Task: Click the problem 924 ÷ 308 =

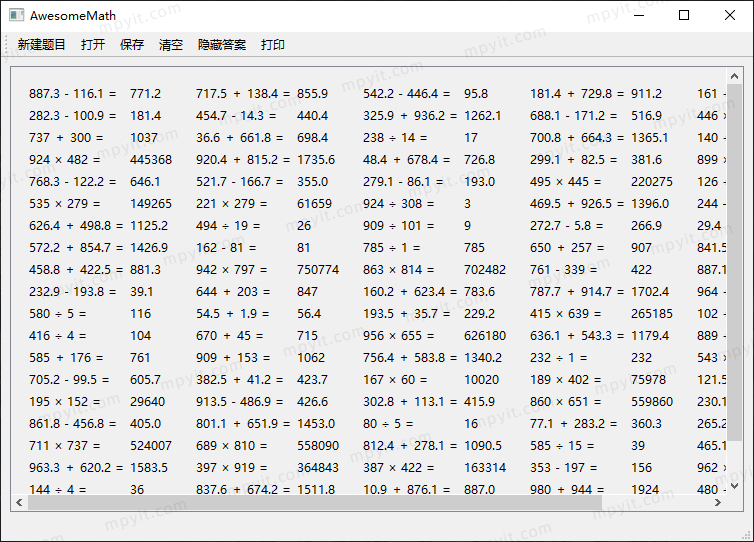Action: (399, 204)
